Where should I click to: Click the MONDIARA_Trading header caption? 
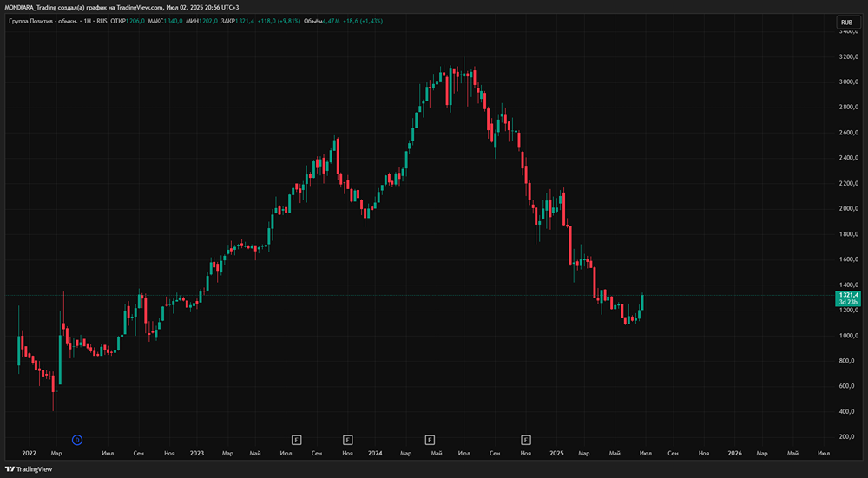tap(122, 7)
